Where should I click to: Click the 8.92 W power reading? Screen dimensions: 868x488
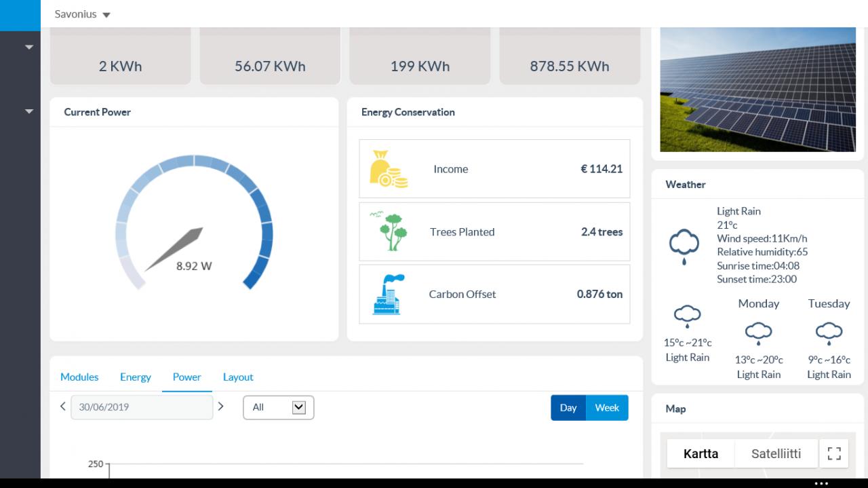[194, 266]
